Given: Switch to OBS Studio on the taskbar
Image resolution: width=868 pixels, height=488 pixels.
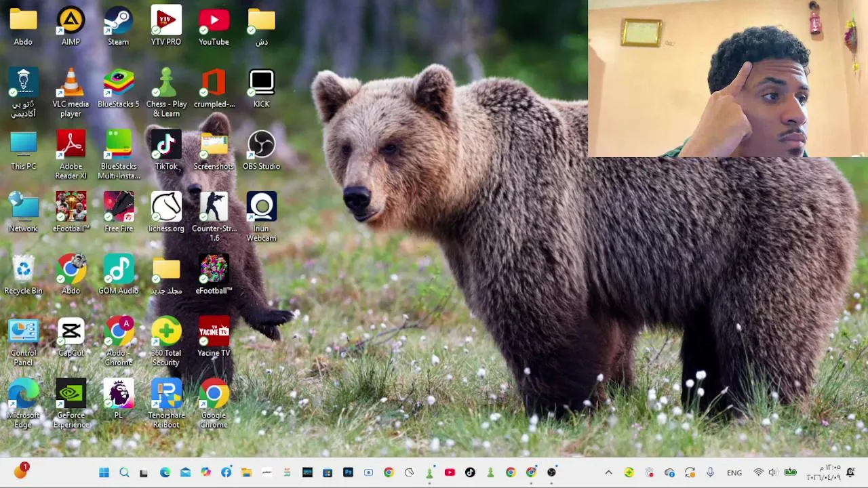Looking at the screenshot, I should [551, 472].
